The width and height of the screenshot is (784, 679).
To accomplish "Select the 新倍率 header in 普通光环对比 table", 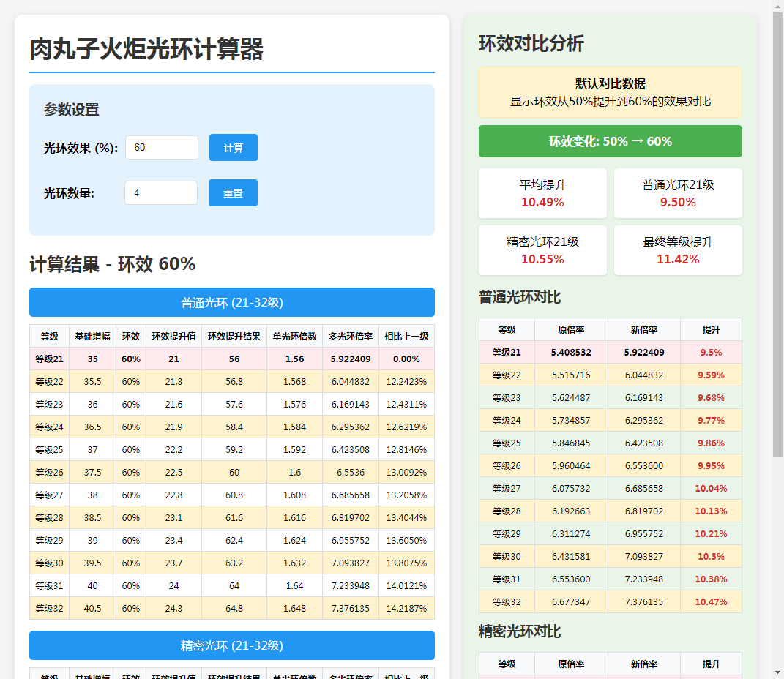I will point(643,330).
